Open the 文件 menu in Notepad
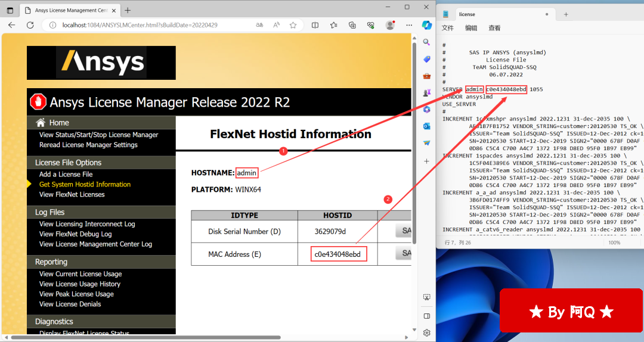 click(448, 28)
